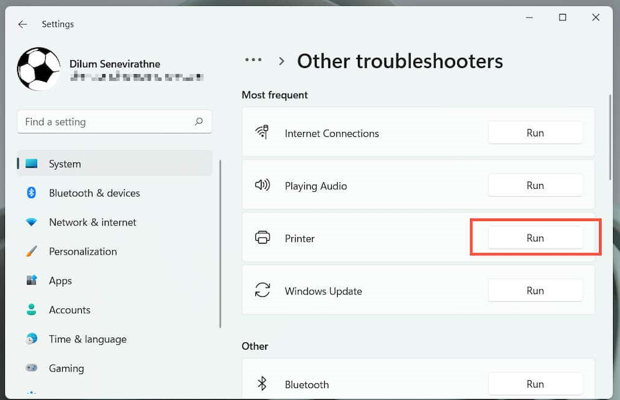
Task: Click the Personalization paintbrush icon
Action: 31,251
